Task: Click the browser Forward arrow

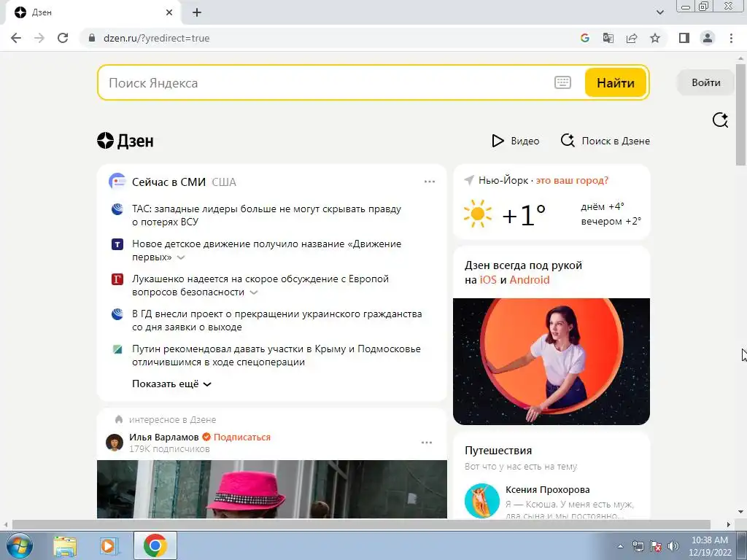Action: (x=39, y=38)
